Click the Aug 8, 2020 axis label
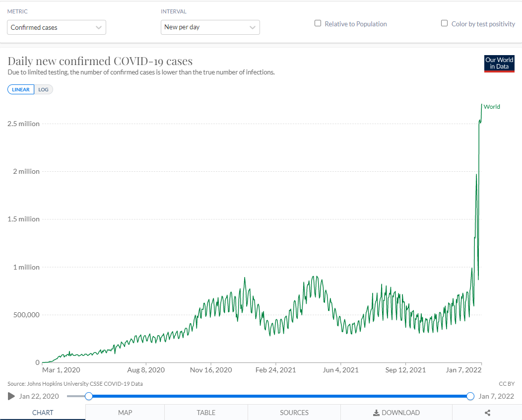The height and width of the screenshot is (420, 522). click(x=146, y=370)
